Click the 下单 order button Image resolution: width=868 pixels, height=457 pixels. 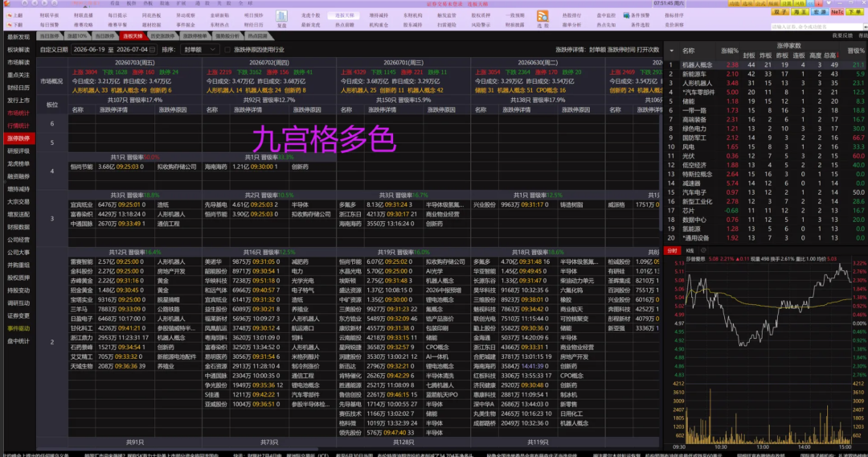coord(854,12)
